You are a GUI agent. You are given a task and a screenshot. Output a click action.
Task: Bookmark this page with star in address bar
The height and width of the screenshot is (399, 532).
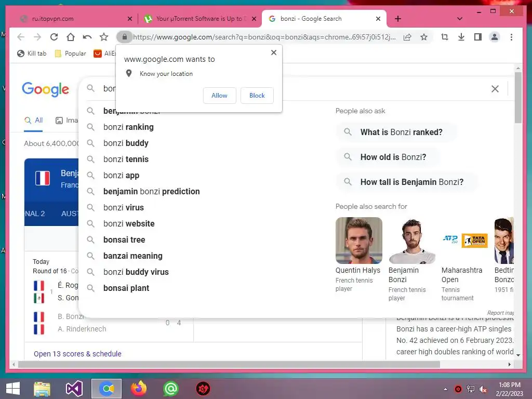424,37
